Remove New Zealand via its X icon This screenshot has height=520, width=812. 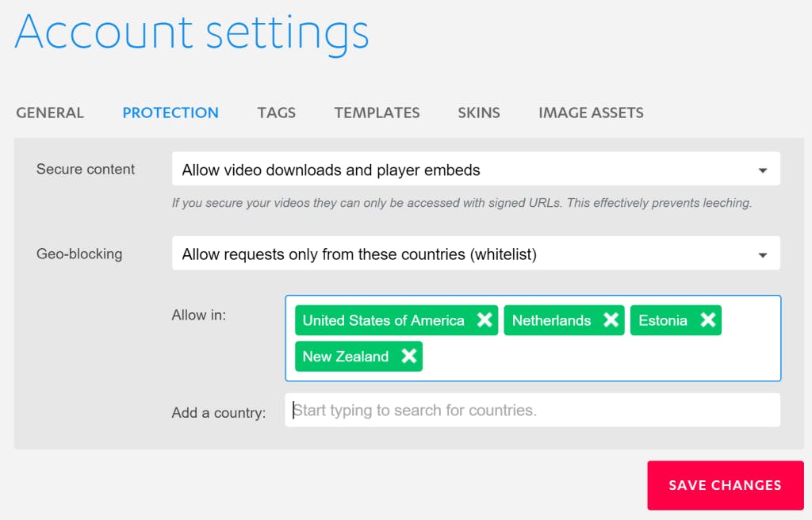409,356
